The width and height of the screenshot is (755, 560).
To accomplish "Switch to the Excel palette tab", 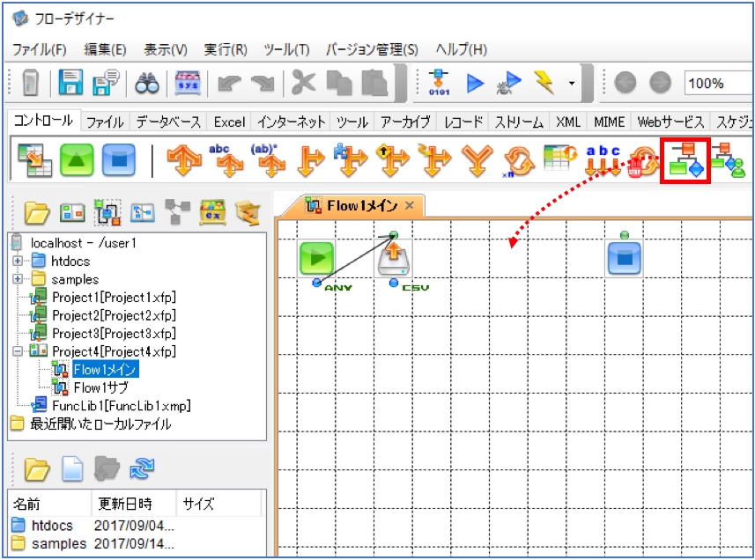I will [x=230, y=122].
